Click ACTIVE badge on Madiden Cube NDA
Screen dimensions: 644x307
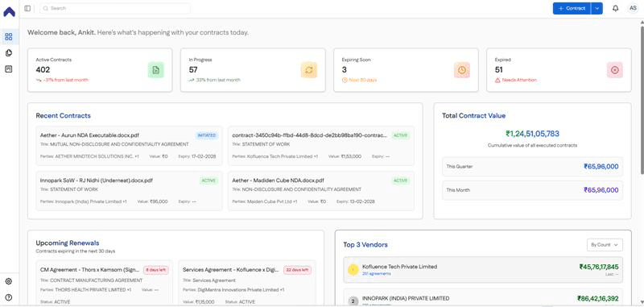(x=400, y=180)
